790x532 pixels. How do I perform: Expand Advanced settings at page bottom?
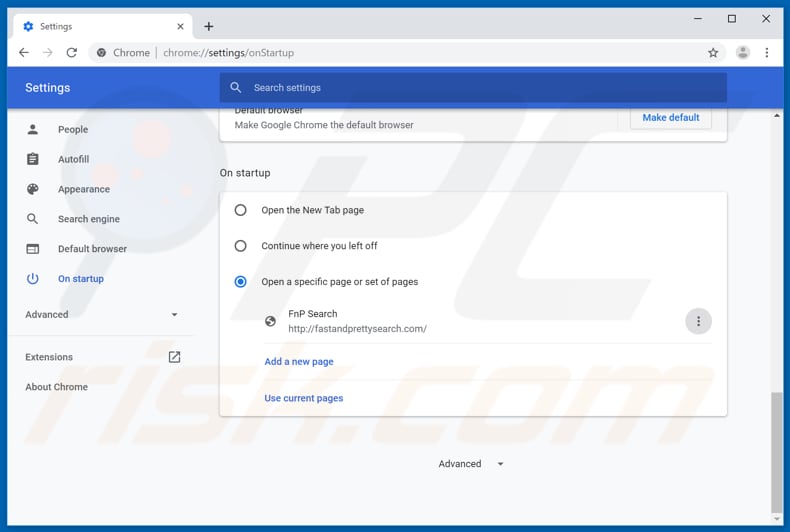tap(471, 463)
